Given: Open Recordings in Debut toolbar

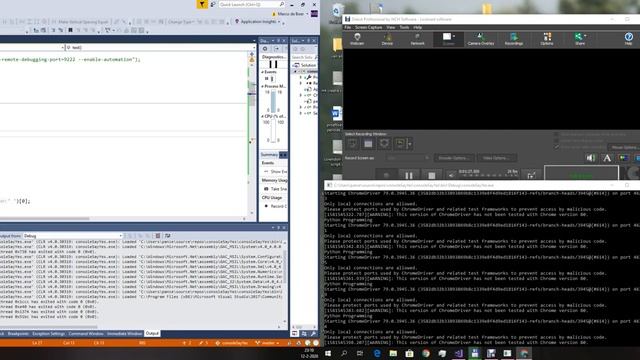Looking at the screenshot, I should pyautogui.click(x=513, y=39).
